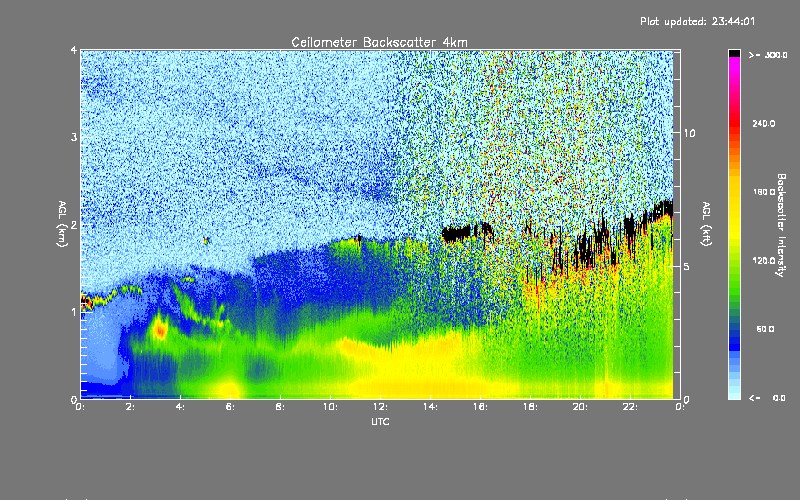Viewport: 800px width, 500px height.
Task: Click the "60.0" colorbar value
Action: click(x=765, y=329)
